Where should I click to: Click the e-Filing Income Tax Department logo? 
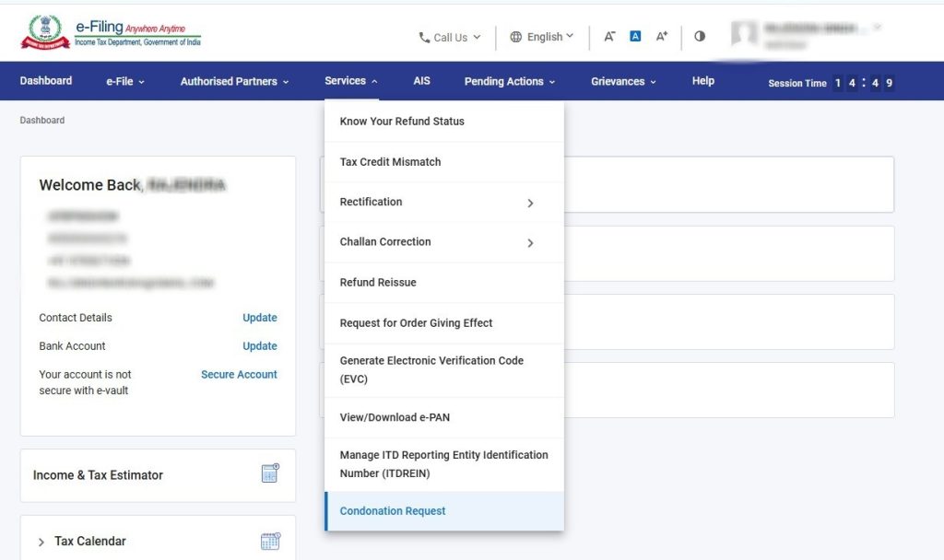(x=111, y=32)
